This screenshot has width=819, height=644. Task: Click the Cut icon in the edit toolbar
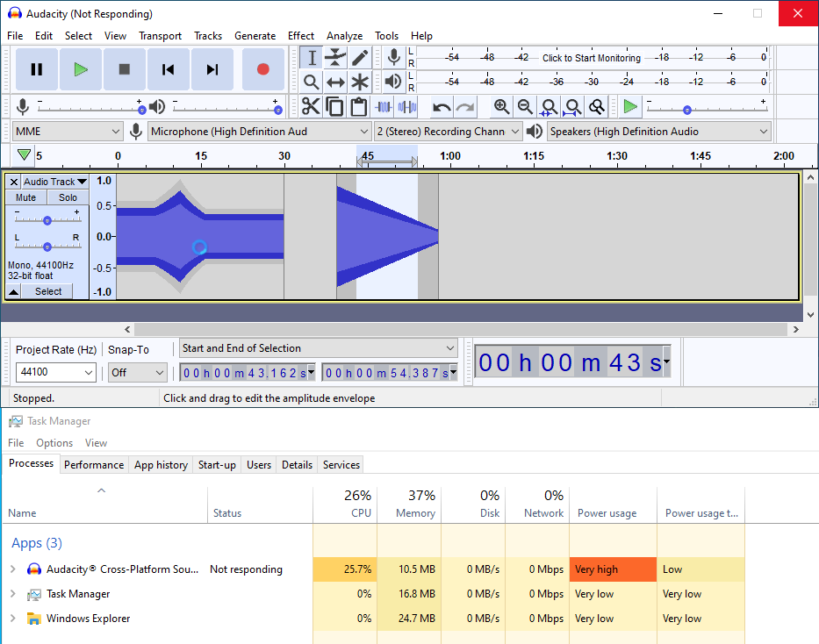tap(311, 106)
